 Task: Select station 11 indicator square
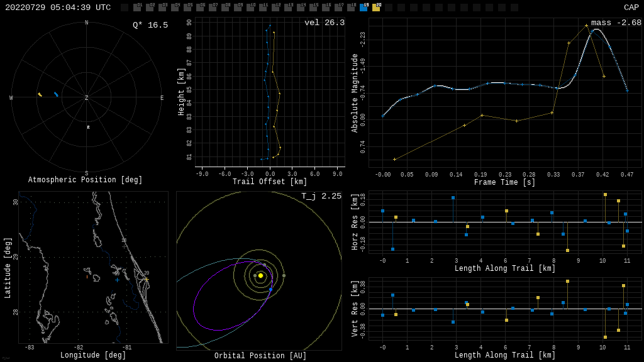[263, 8]
